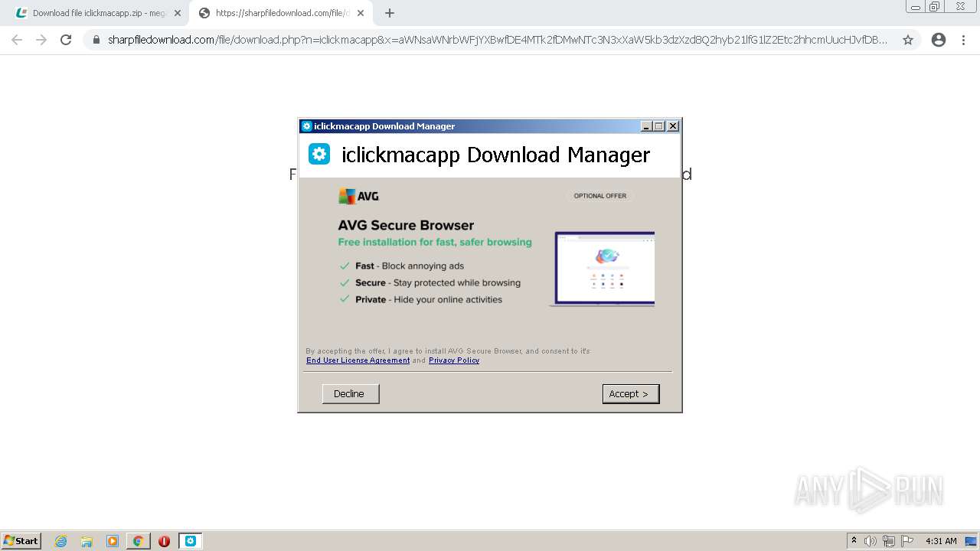
Task: Click the OPTIONAL OFFER label
Action: pyautogui.click(x=600, y=196)
